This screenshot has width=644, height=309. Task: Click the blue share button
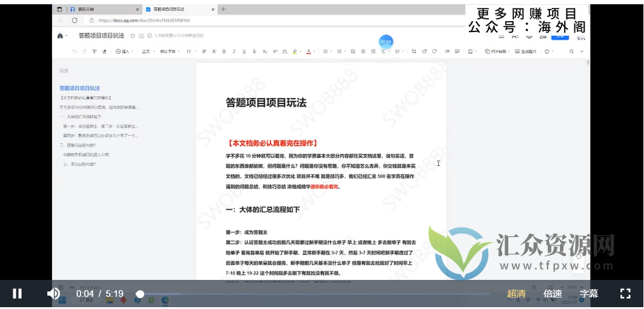tap(560, 36)
